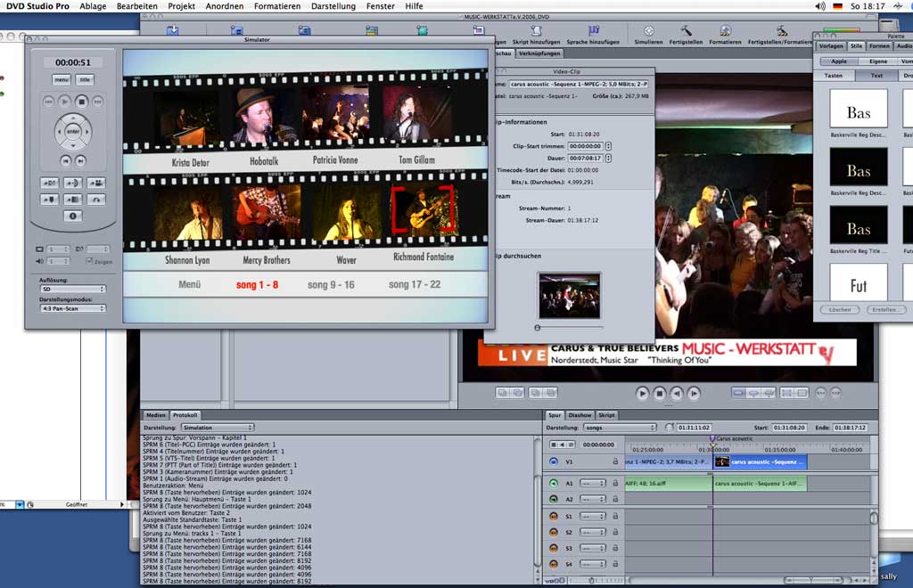Click the info button on simulator remote

pyautogui.click(x=73, y=216)
